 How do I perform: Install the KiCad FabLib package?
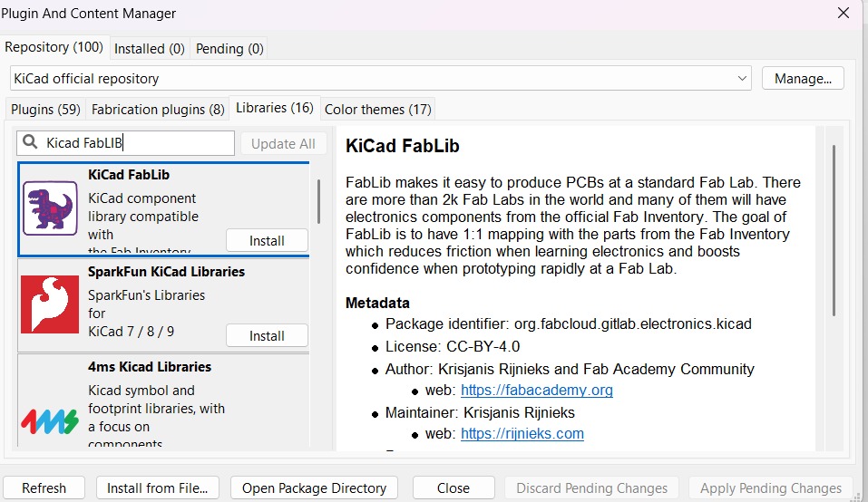click(267, 240)
